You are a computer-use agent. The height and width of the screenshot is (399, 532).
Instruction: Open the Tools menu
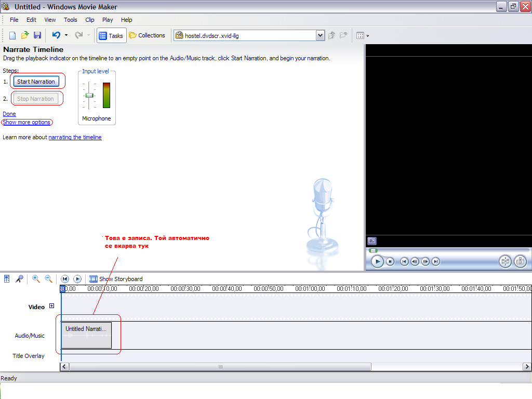point(71,20)
